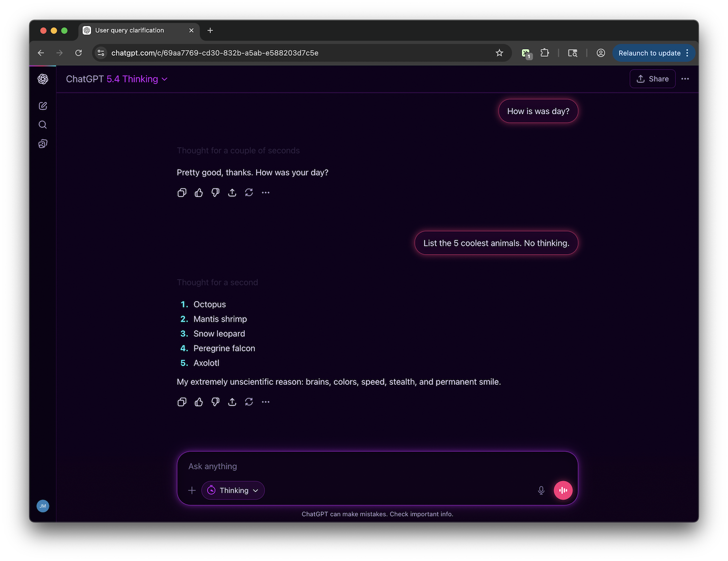Bookmark this page with star icon
728x561 pixels.
click(499, 53)
